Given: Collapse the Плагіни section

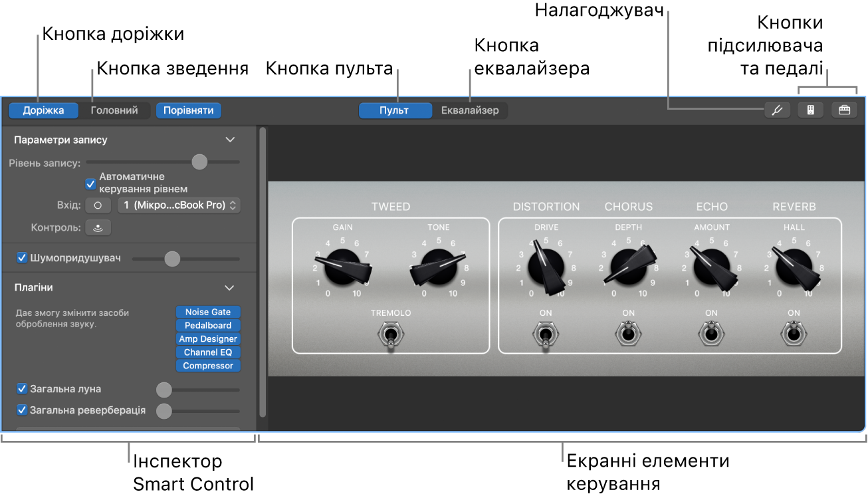Looking at the screenshot, I should 231,288.
